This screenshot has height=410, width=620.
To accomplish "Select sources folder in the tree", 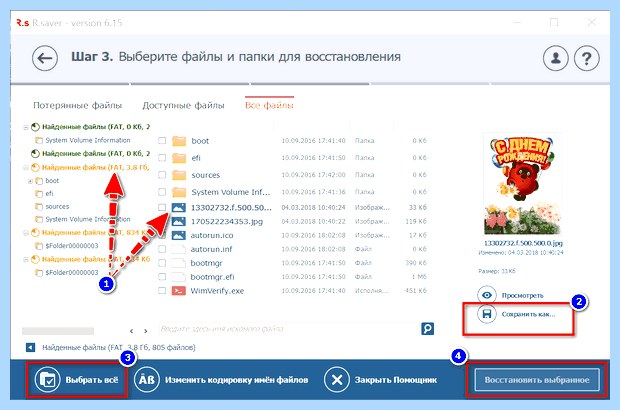I will coord(57,206).
